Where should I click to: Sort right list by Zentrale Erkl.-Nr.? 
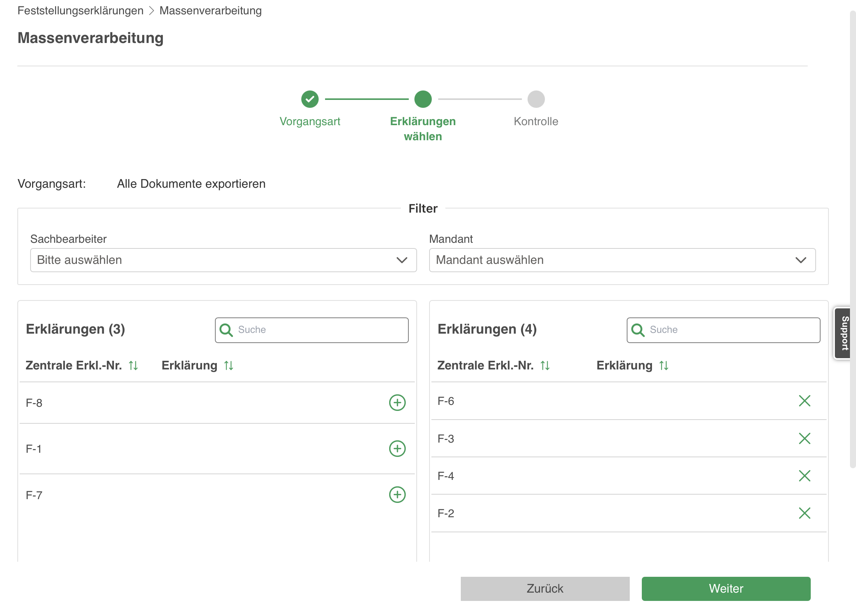point(545,366)
